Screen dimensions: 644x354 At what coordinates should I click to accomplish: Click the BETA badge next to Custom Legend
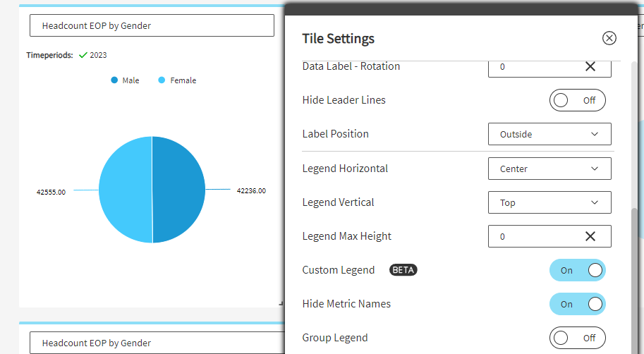403,270
